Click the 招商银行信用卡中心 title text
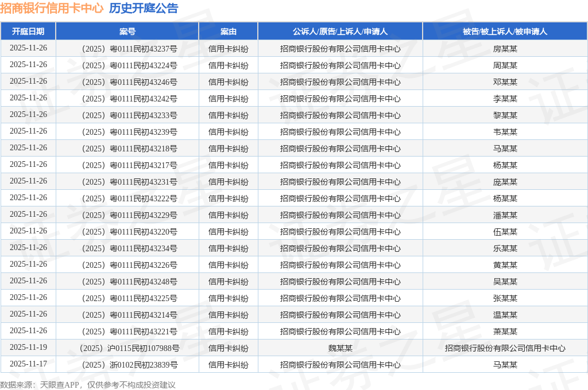The height and width of the screenshot is (390, 588). pos(52,8)
